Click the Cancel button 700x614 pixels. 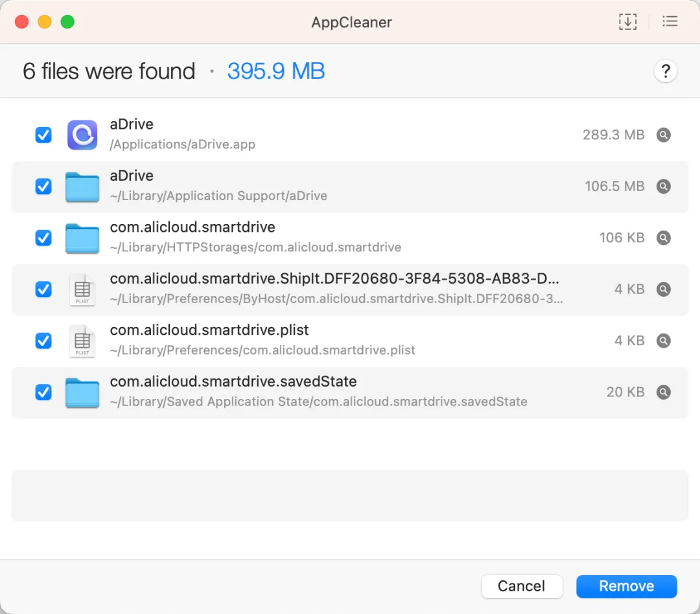pyautogui.click(x=521, y=586)
